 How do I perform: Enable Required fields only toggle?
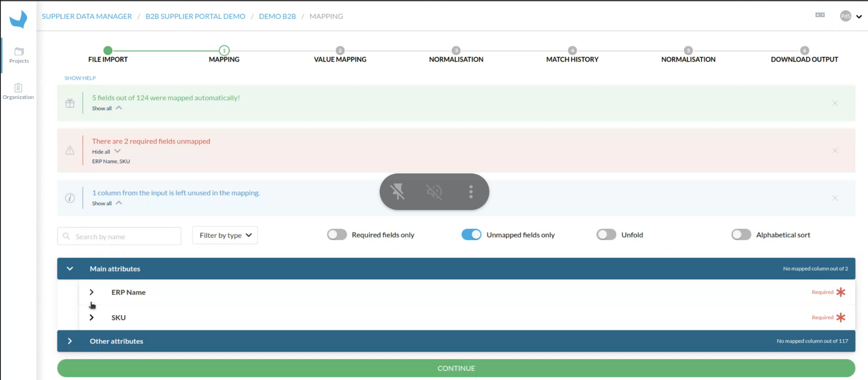[337, 235]
